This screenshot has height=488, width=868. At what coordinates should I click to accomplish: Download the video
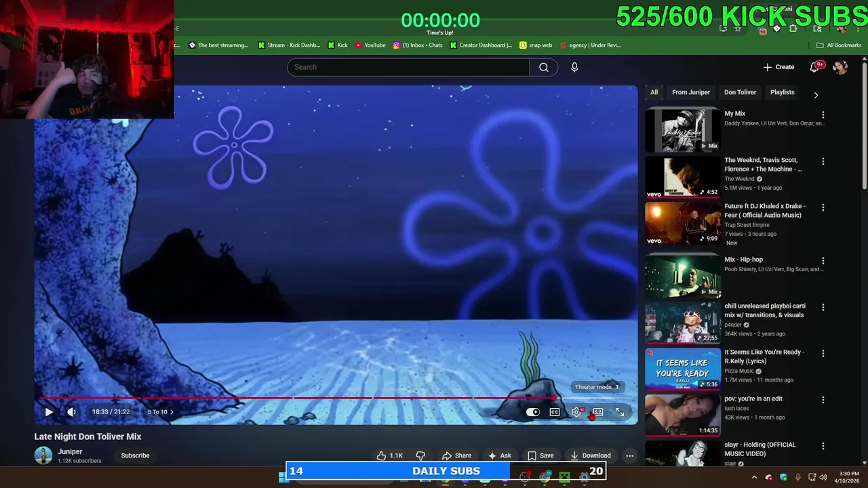[x=591, y=455]
